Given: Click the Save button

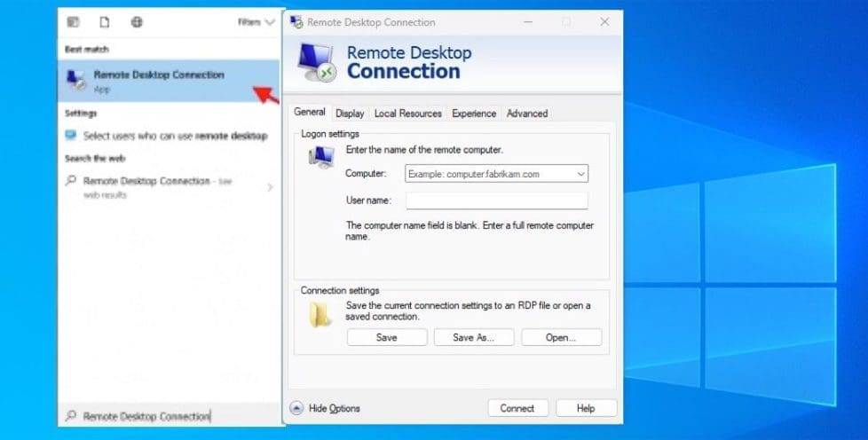Looking at the screenshot, I should (x=387, y=338).
